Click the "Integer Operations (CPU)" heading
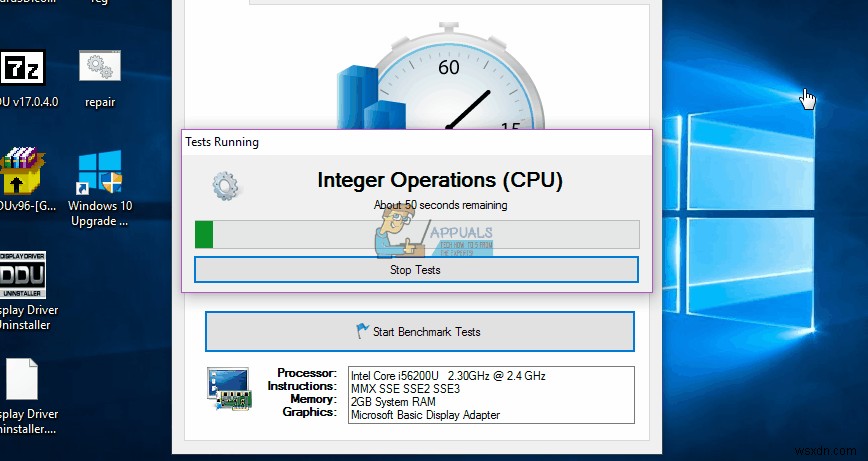 point(440,180)
